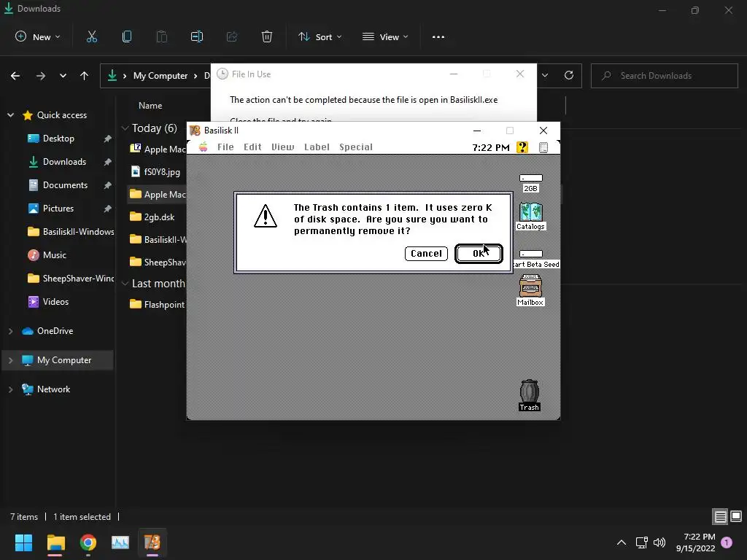Image resolution: width=747 pixels, height=560 pixels.
Task: Select the Catalogs desktop icon
Action: [530, 216]
